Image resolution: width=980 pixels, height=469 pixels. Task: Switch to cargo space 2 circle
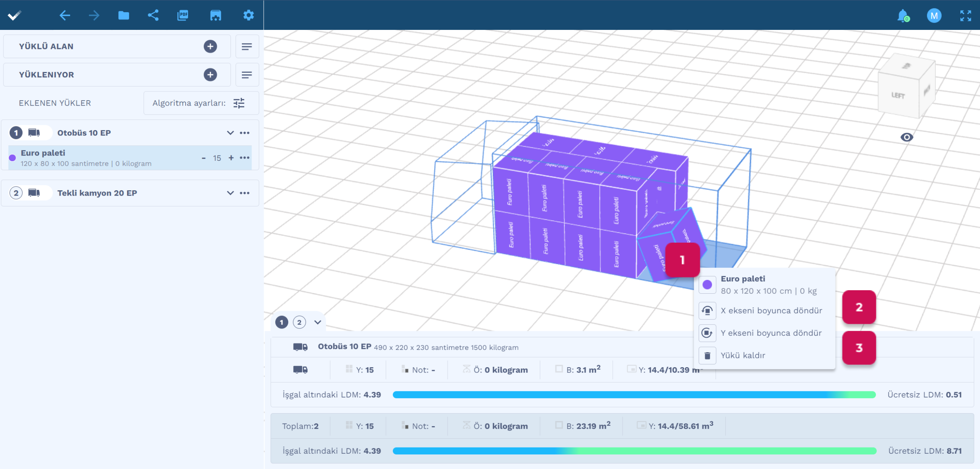coord(299,322)
